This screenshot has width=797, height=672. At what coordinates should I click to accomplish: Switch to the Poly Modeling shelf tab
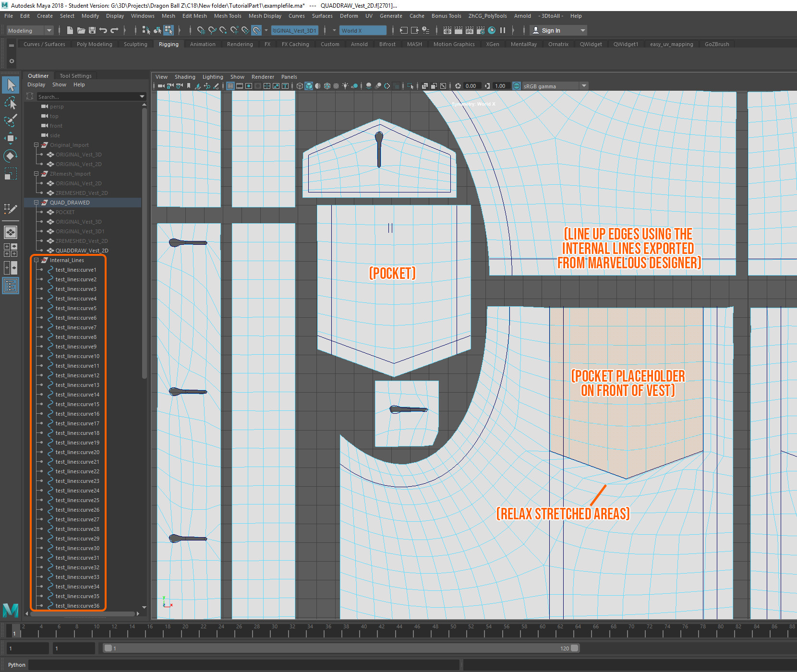coord(94,44)
